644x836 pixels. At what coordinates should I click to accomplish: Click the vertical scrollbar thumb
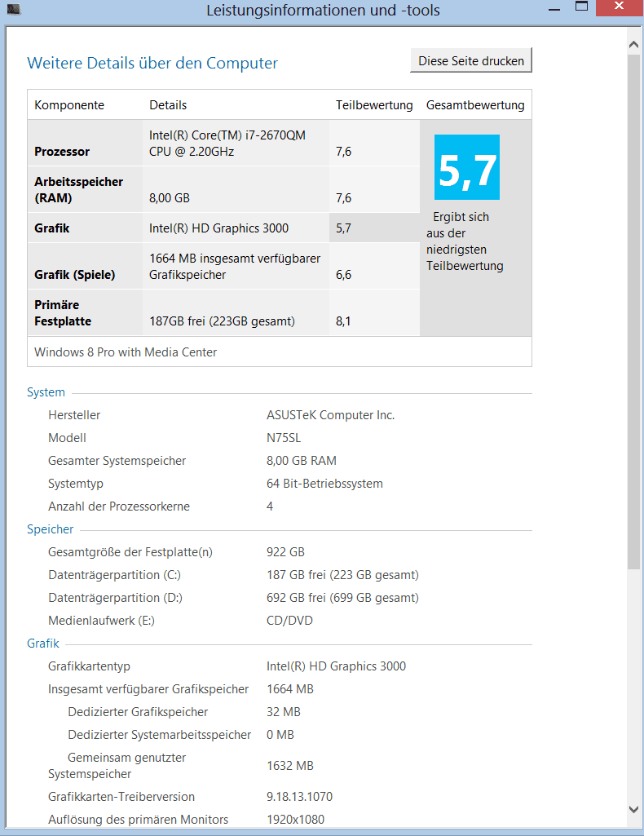coord(633,312)
